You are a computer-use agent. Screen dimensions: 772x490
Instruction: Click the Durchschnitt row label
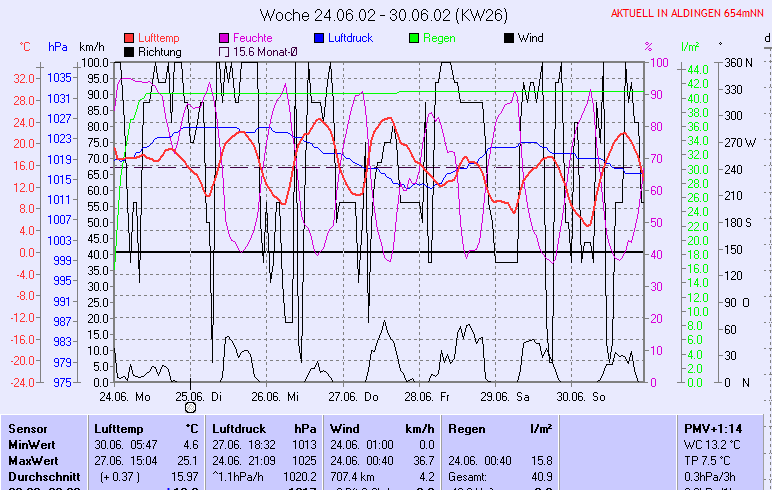[39, 476]
